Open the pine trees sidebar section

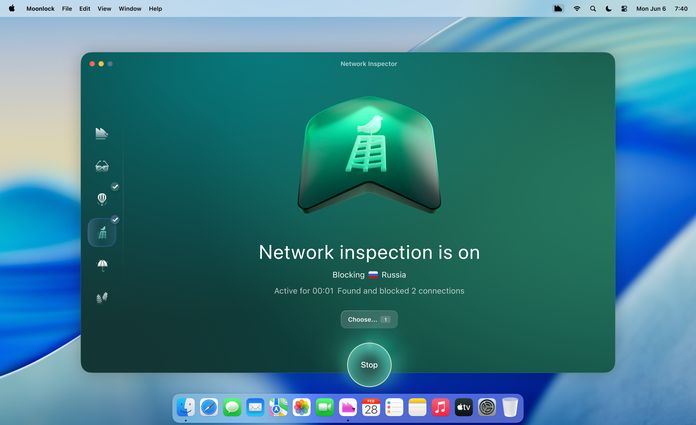pos(102,298)
